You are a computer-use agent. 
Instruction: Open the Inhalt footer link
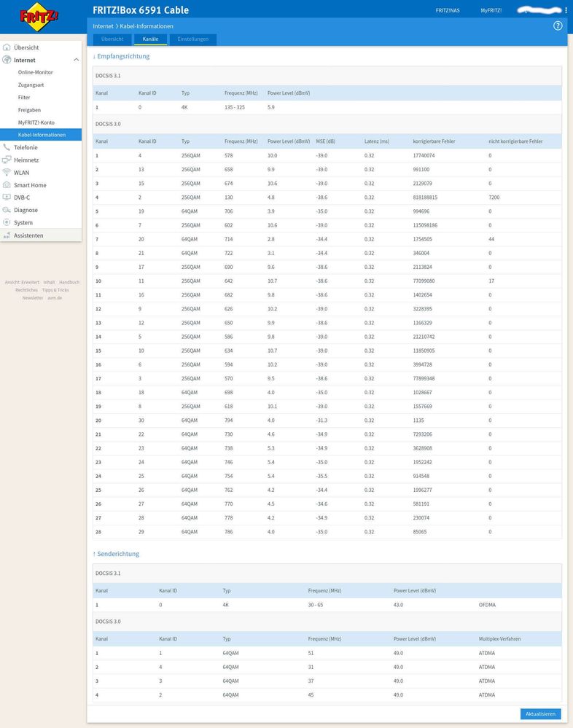[x=50, y=282]
